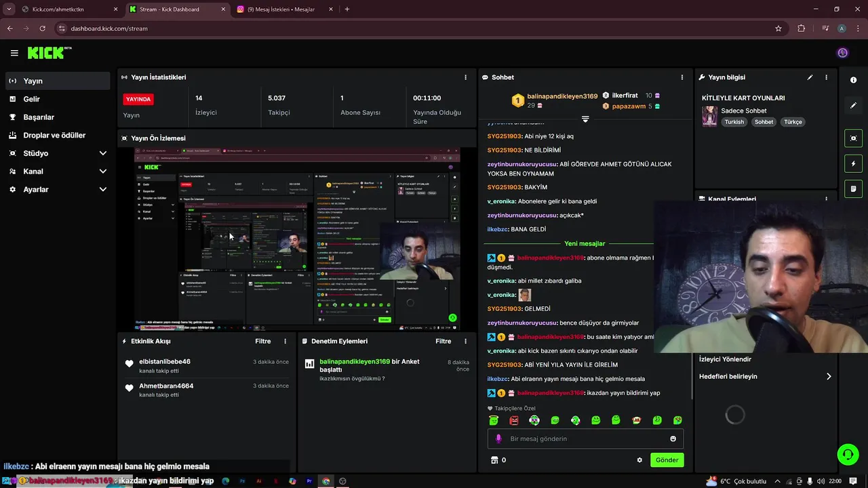Image resolution: width=868 pixels, height=488 pixels.
Task: Open Chrome extensions puzzle icon
Action: 802,28
